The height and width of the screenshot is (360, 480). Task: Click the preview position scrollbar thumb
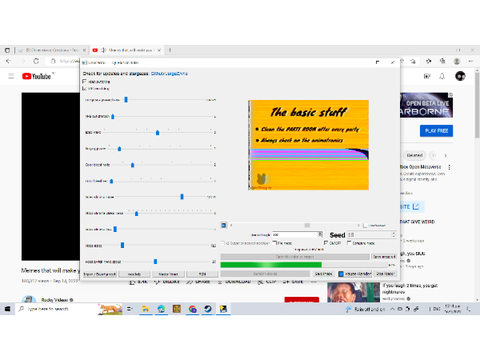(x=307, y=225)
